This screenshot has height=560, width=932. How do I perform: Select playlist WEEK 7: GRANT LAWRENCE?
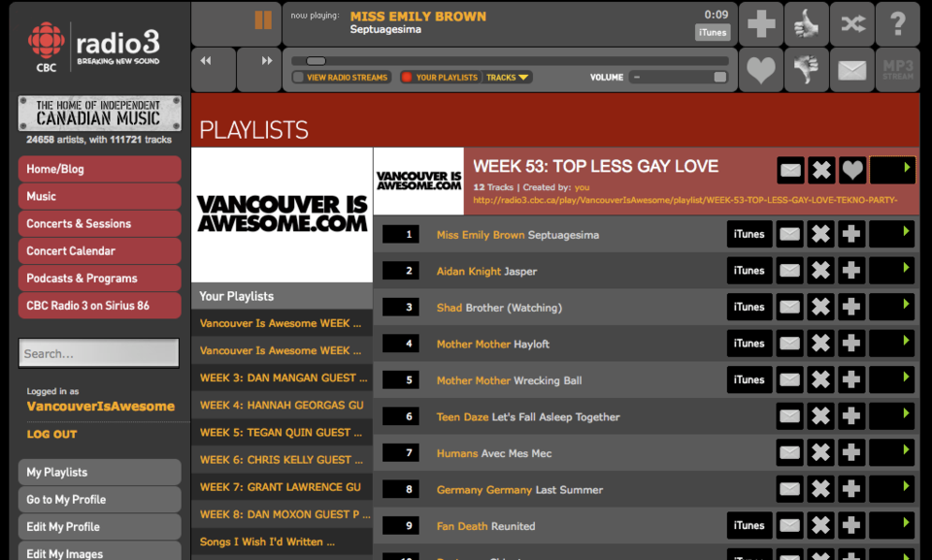tap(282, 487)
